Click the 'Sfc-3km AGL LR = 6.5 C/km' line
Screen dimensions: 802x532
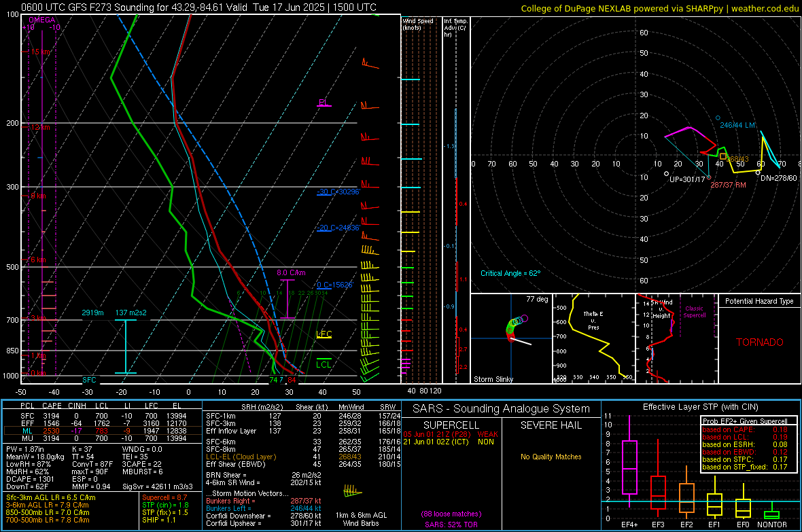click(51, 497)
